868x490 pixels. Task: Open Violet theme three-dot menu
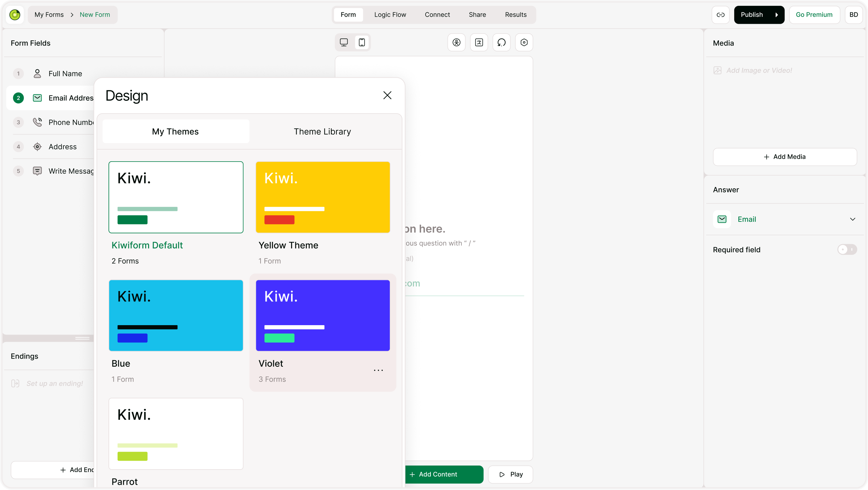pyautogui.click(x=378, y=370)
